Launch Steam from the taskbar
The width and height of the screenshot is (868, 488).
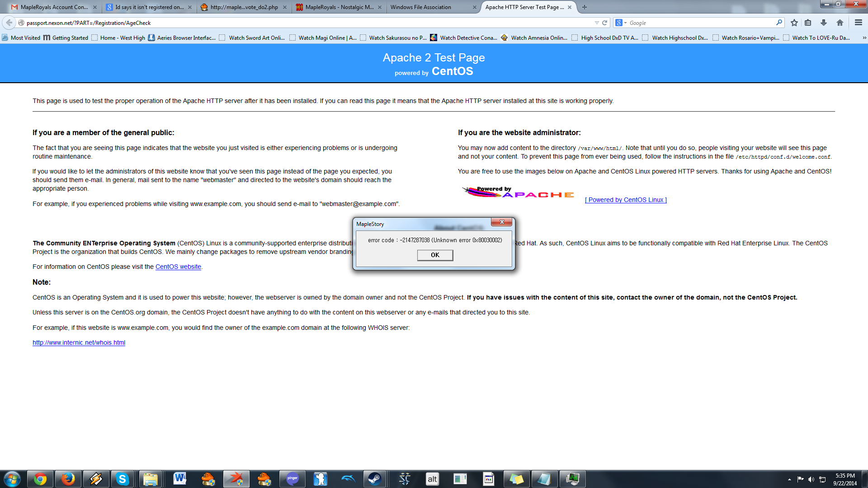coord(374,479)
